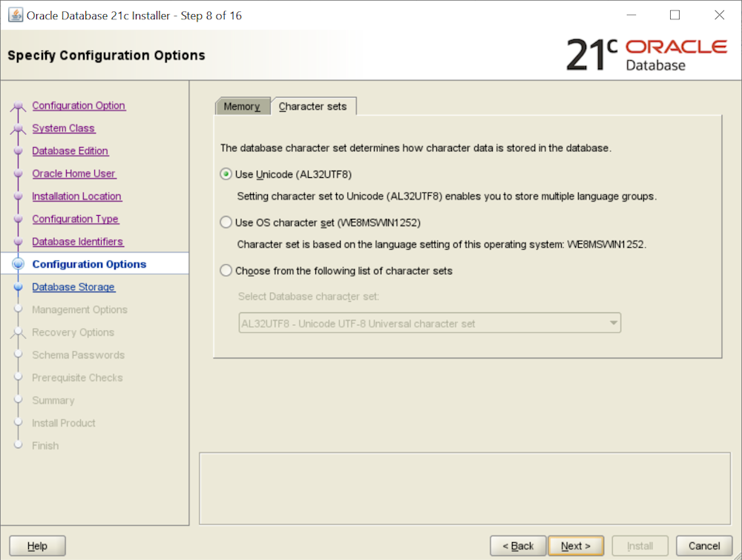Choose from the following list radio option
Viewport: 742px width, 560px height.
click(226, 271)
